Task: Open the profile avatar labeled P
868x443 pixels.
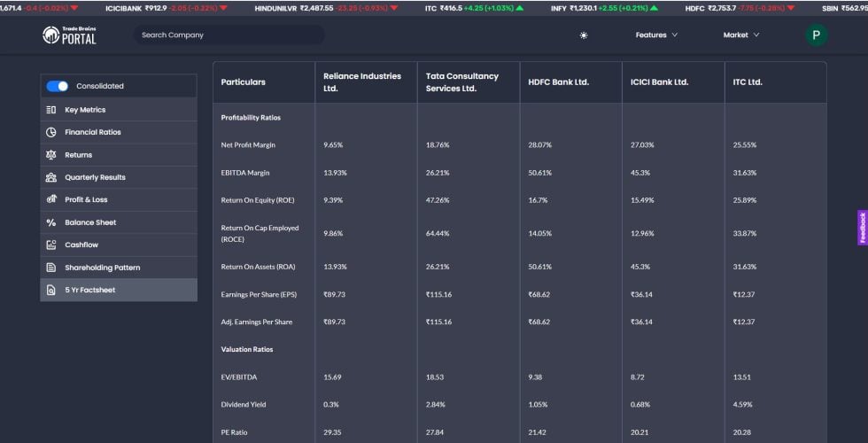Action: click(816, 35)
